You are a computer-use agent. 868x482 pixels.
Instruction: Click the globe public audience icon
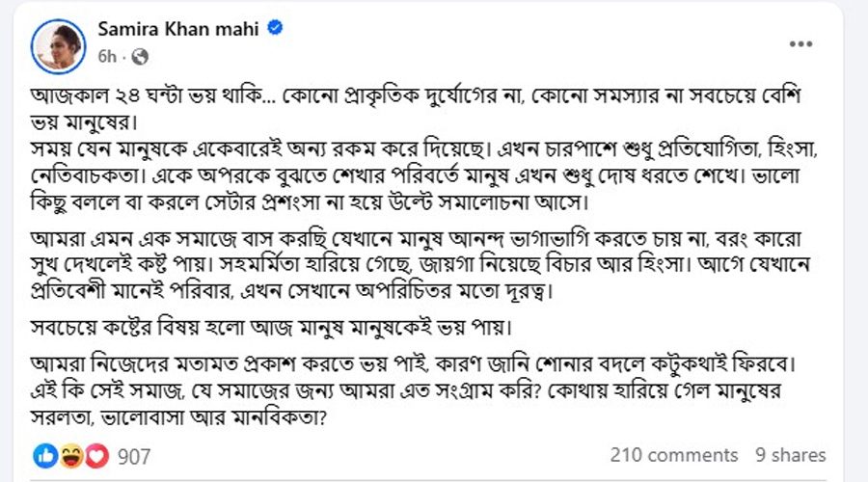click(x=140, y=57)
